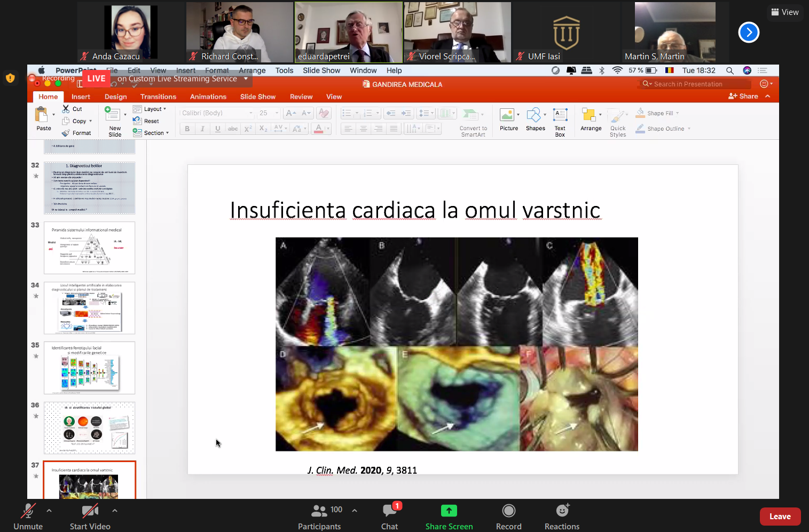Viewport: 809px width, 532px height.
Task: Toggle justify text alignment
Action: coord(394,129)
